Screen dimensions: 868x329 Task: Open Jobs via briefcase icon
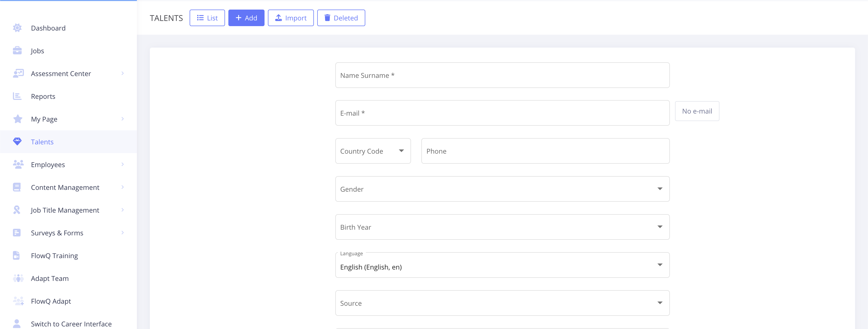click(x=17, y=51)
